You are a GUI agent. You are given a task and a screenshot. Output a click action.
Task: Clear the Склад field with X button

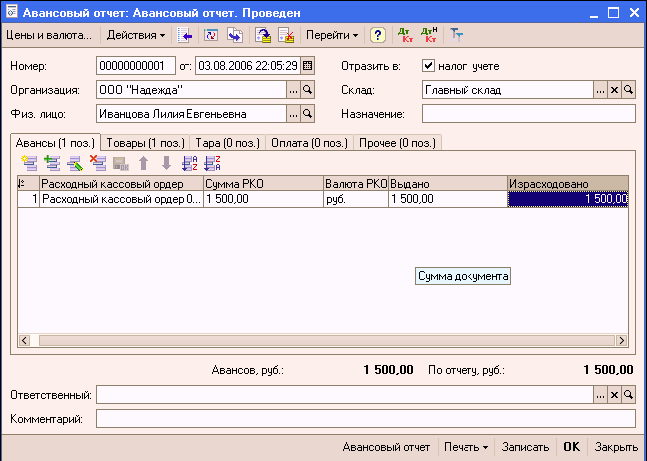point(614,90)
